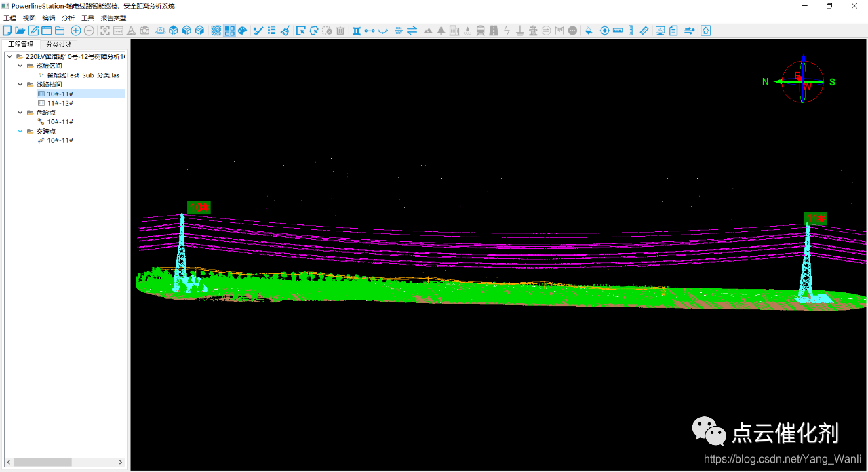Click the three-pane window layout icon
This screenshot has width=868, height=472.
coord(46,31)
